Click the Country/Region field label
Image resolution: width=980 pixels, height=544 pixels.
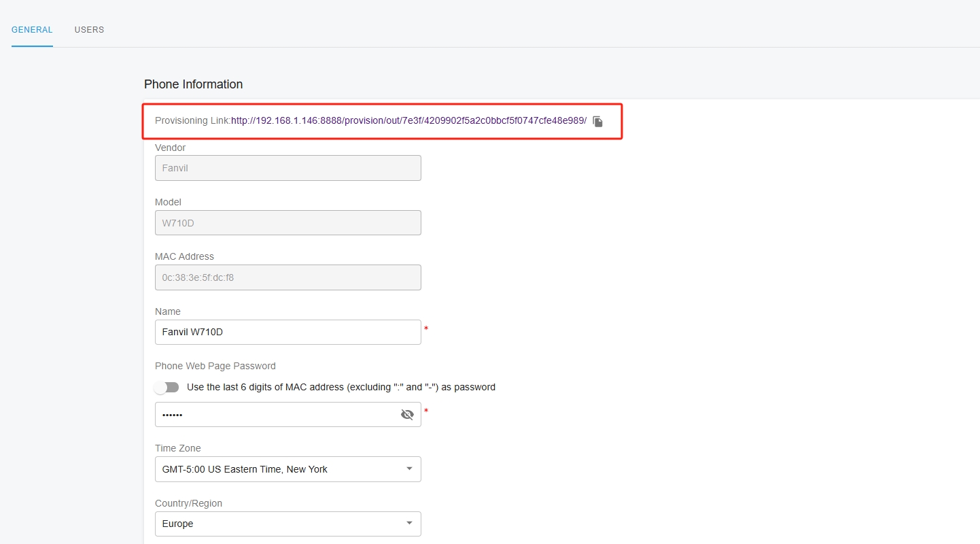188,503
